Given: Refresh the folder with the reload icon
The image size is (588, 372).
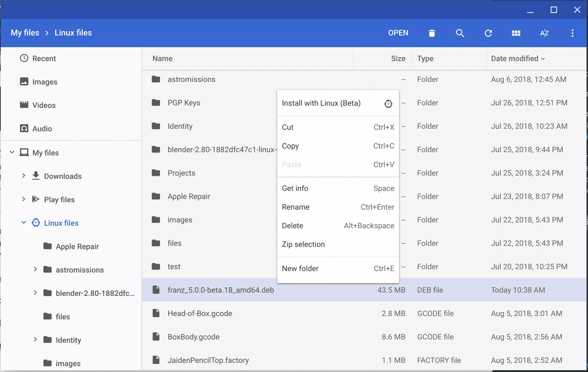Looking at the screenshot, I should [488, 33].
